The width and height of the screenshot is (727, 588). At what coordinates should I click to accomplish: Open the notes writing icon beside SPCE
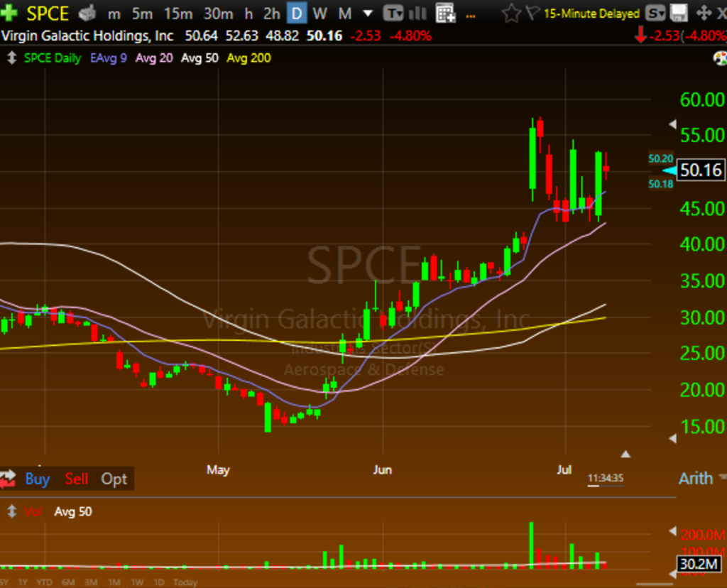(87, 13)
